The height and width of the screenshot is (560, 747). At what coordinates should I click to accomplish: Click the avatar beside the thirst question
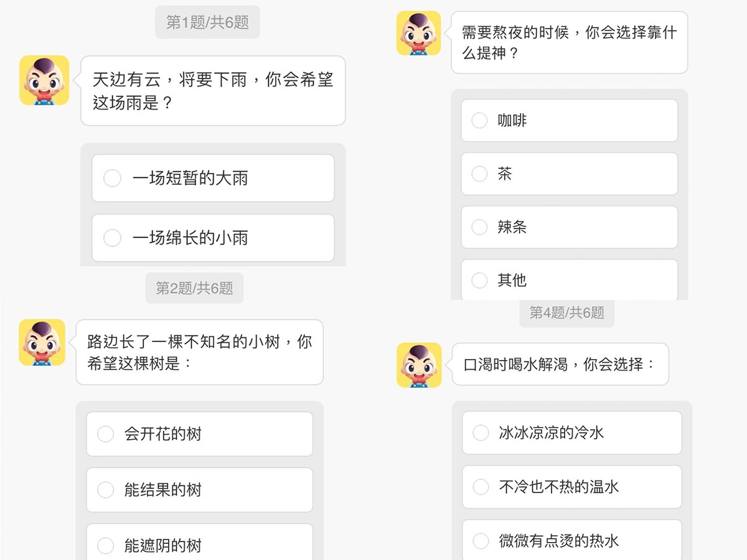(419, 365)
